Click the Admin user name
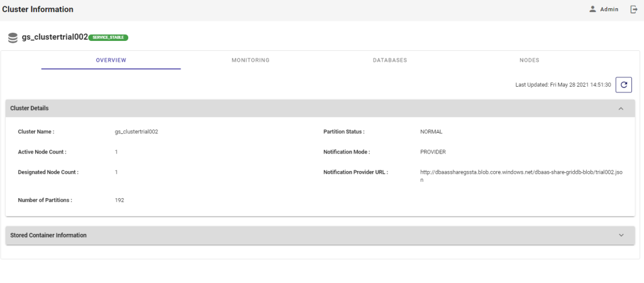 point(609,9)
